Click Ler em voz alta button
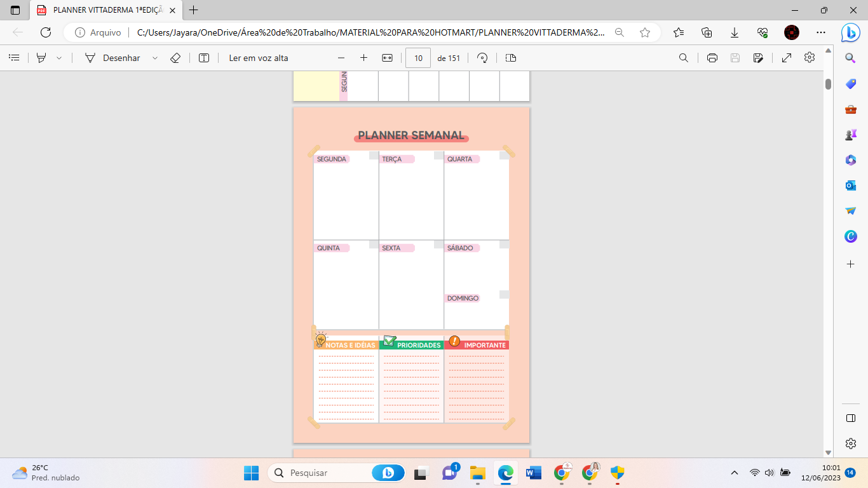The width and height of the screenshot is (868, 488). [259, 58]
